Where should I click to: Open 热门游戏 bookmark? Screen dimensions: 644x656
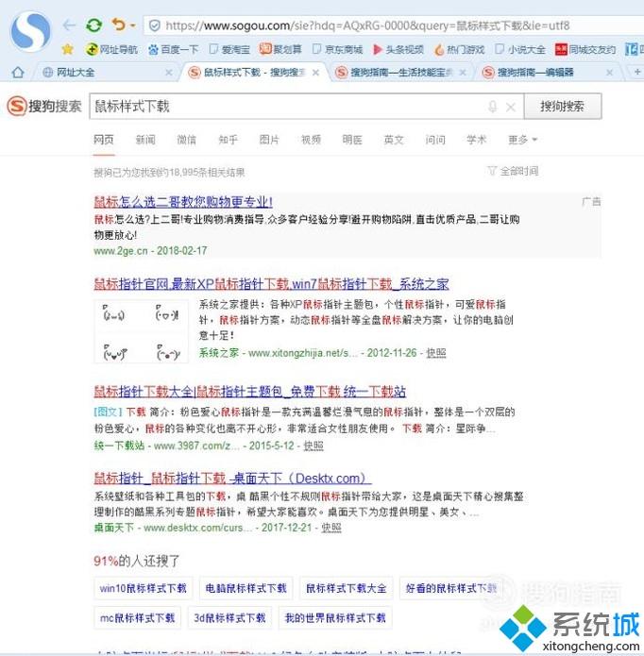[460, 49]
